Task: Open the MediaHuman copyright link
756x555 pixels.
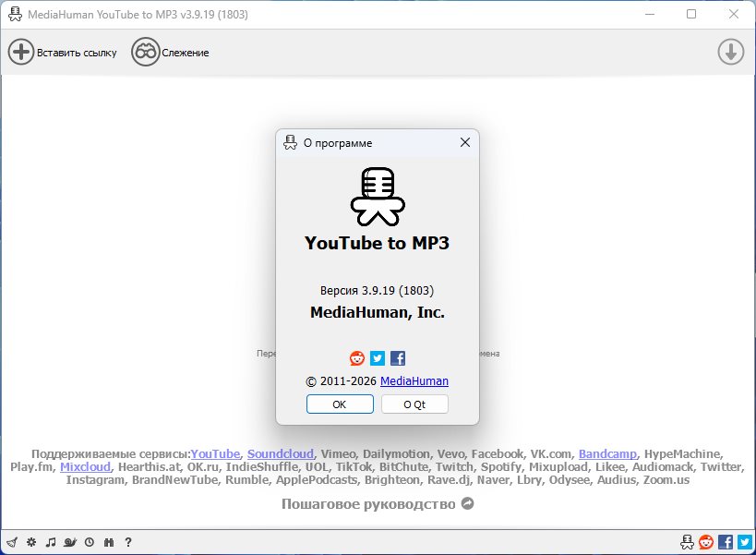Action: [x=414, y=380]
